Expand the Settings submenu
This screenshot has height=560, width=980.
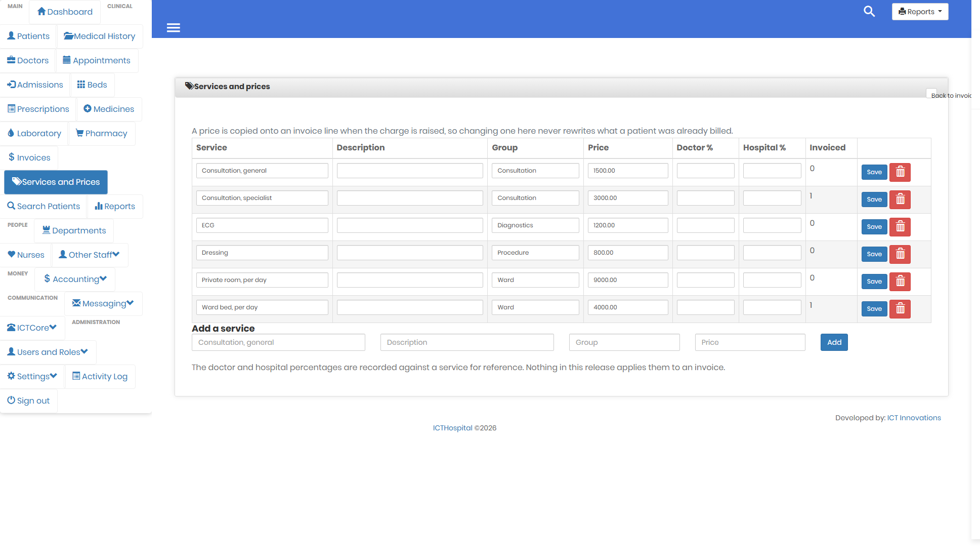pyautogui.click(x=32, y=376)
